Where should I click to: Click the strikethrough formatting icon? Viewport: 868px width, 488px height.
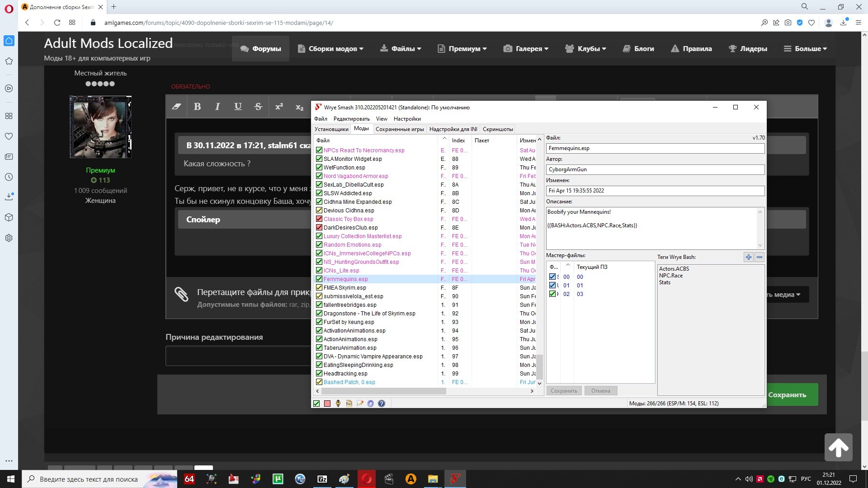[258, 107]
